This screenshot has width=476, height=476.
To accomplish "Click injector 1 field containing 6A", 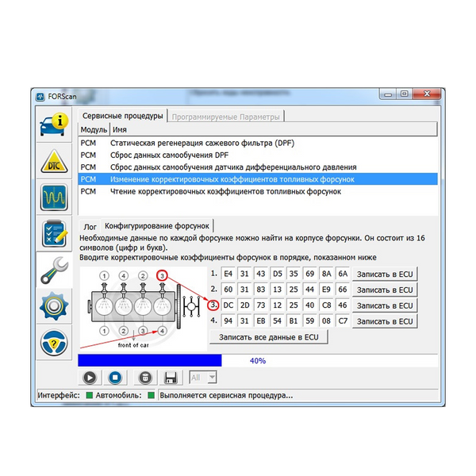I will (343, 274).
